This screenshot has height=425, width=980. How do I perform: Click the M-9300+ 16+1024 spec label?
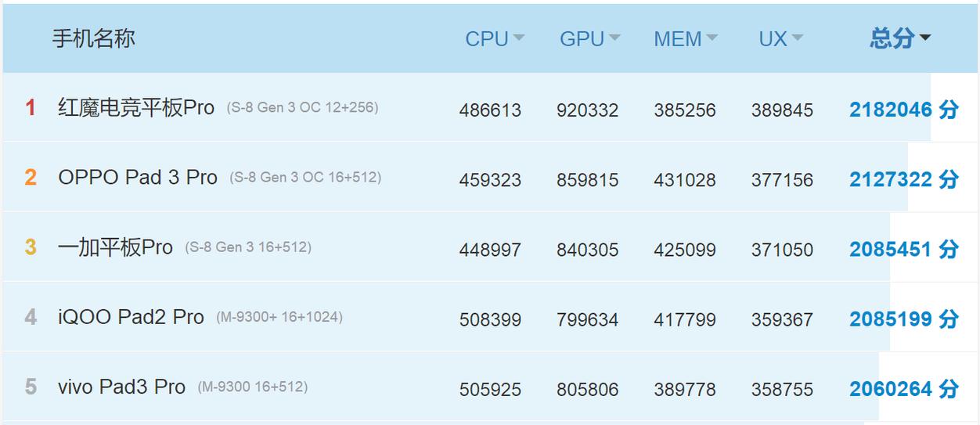[x=279, y=317]
